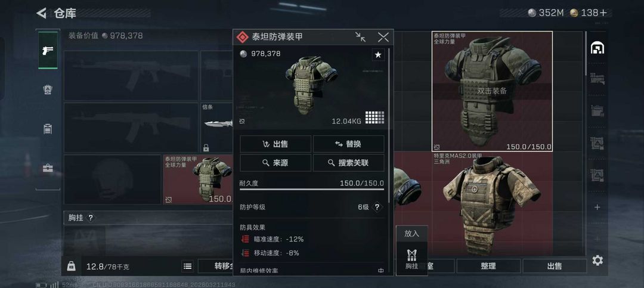Show help for 防护等级 question mark
The width and height of the screenshot is (644, 288).
377,207
